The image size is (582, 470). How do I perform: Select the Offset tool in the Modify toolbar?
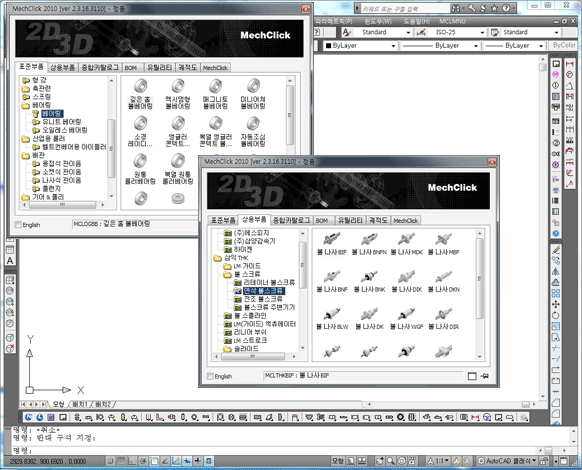pyautogui.click(x=556, y=283)
